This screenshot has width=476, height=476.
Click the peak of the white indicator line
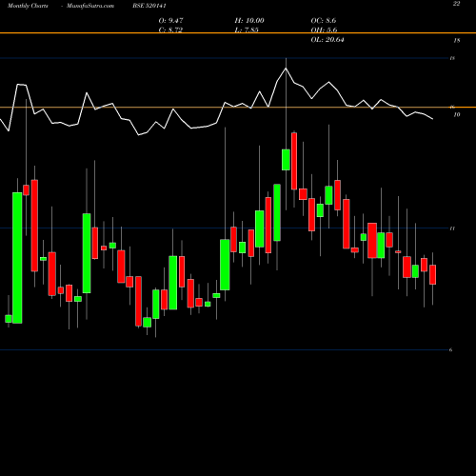click(286, 69)
